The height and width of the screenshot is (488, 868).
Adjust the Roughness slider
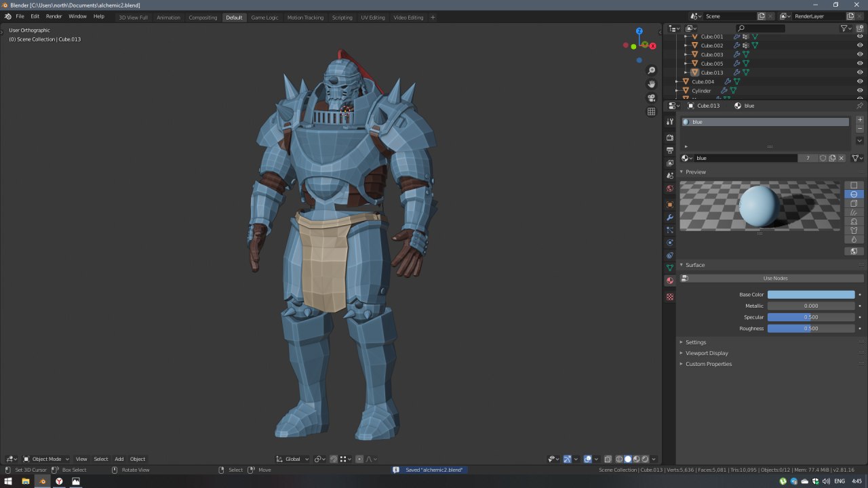click(x=811, y=329)
